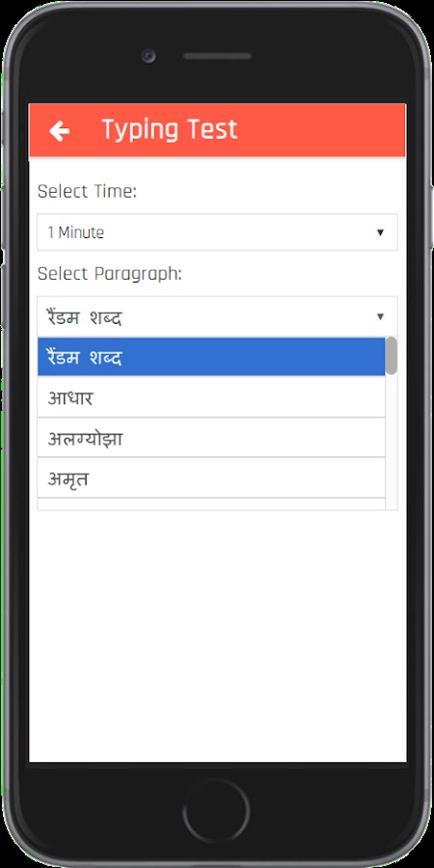Click the Select Paragraph label
Viewport: 434px width, 868px height.
click(x=110, y=274)
